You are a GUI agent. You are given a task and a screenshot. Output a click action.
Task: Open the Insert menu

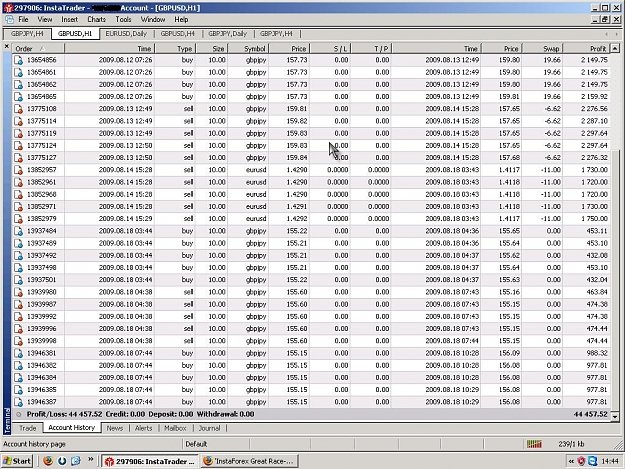tap(69, 20)
